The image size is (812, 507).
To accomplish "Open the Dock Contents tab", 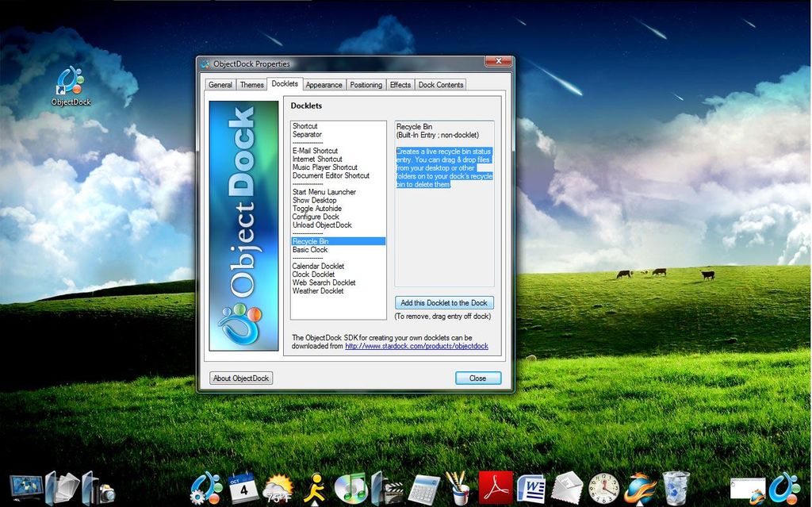I will pyautogui.click(x=440, y=84).
